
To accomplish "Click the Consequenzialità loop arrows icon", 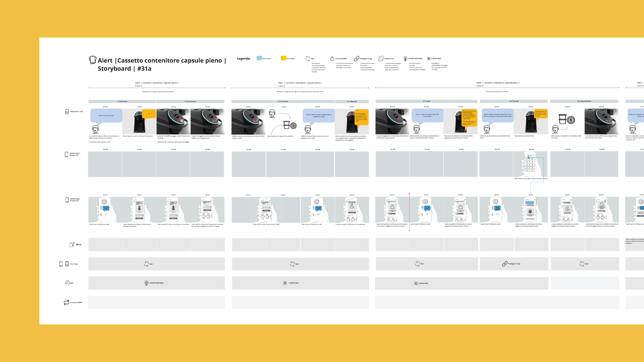I will coord(66,302).
